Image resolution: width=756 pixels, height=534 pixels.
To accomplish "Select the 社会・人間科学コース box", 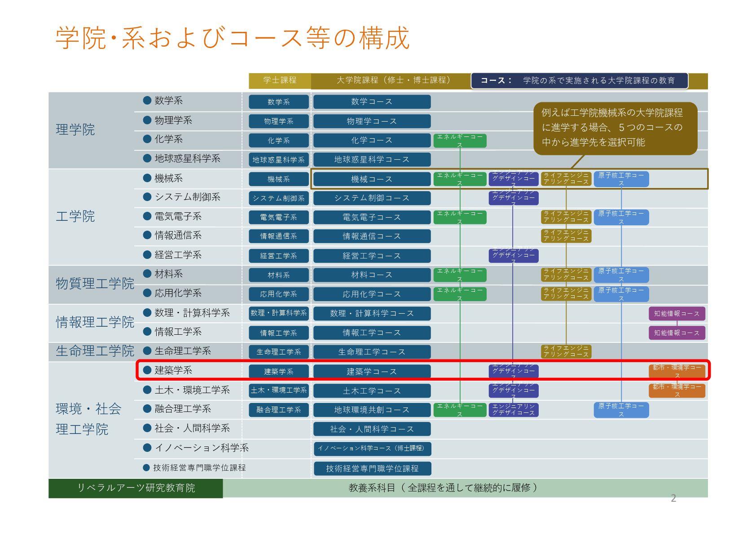I will tap(372, 429).
